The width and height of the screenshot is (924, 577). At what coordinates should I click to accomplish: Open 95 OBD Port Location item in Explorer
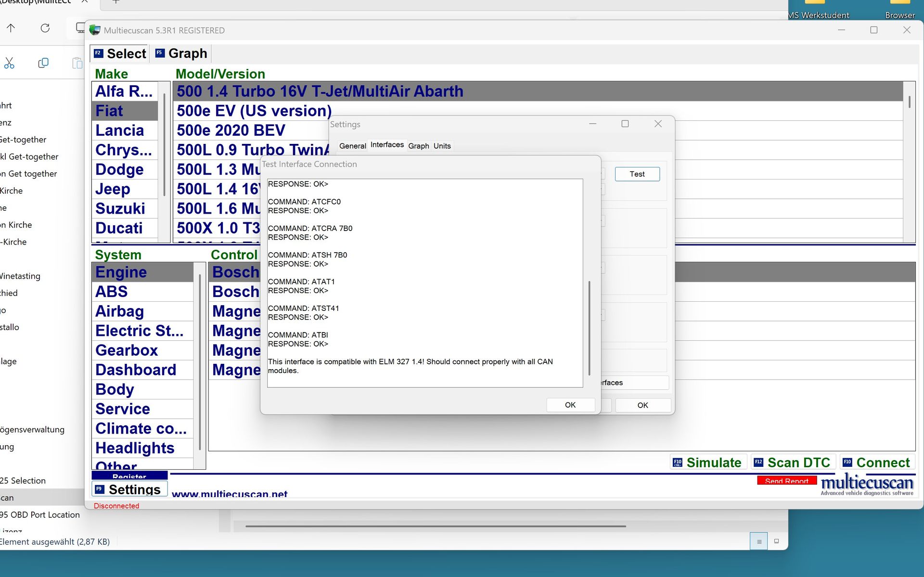click(40, 514)
